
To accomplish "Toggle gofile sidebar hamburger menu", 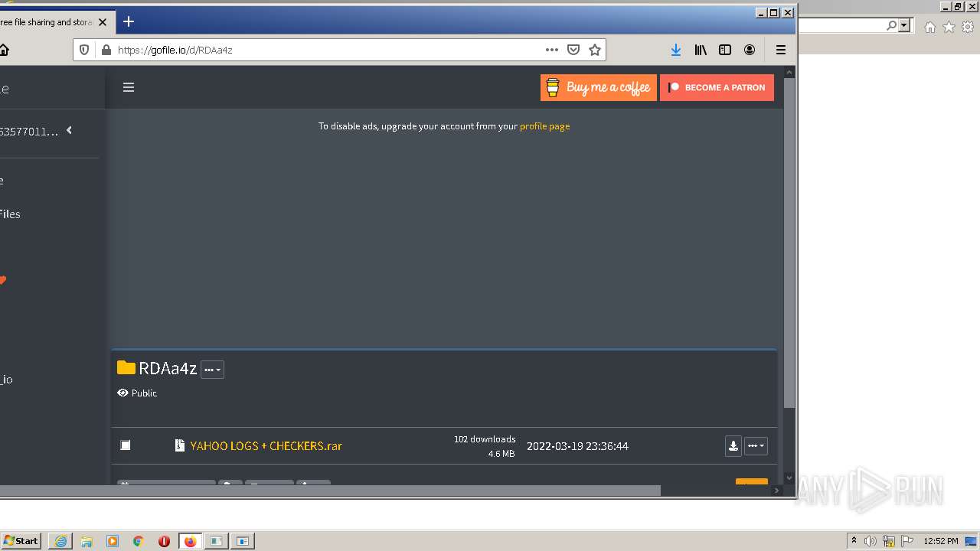I will (129, 87).
